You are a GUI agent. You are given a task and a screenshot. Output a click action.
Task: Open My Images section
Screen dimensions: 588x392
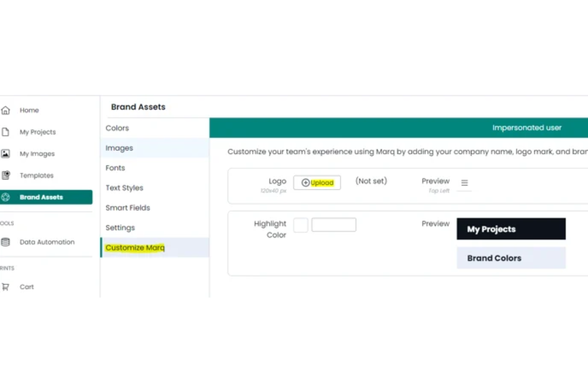pyautogui.click(x=37, y=154)
